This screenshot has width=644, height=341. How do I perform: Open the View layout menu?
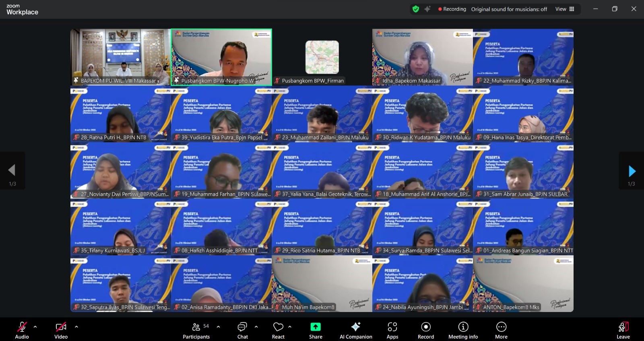565,9
